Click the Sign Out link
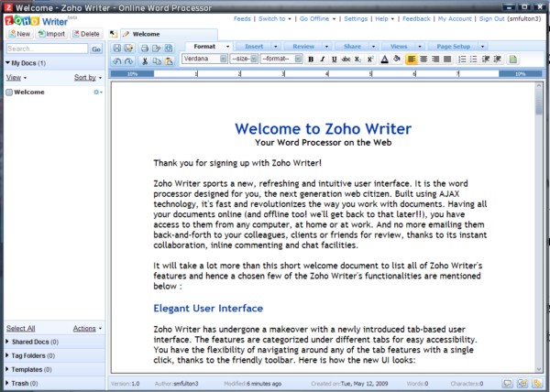This screenshot has height=392, width=550. [491, 19]
